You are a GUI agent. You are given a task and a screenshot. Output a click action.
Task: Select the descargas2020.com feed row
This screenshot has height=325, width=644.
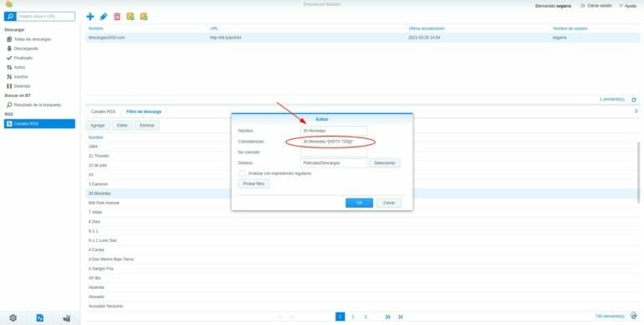[x=362, y=38]
